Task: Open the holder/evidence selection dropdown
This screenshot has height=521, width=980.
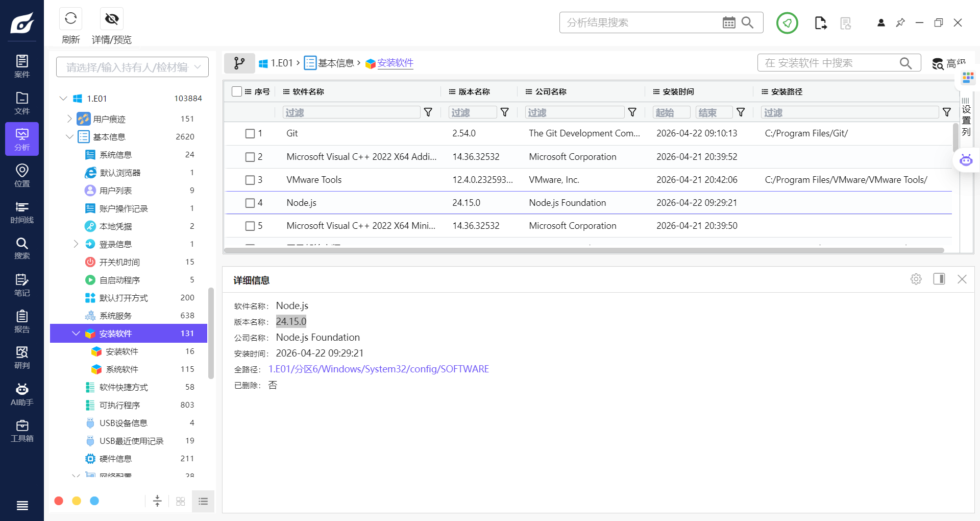Action: pyautogui.click(x=132, y=67)
